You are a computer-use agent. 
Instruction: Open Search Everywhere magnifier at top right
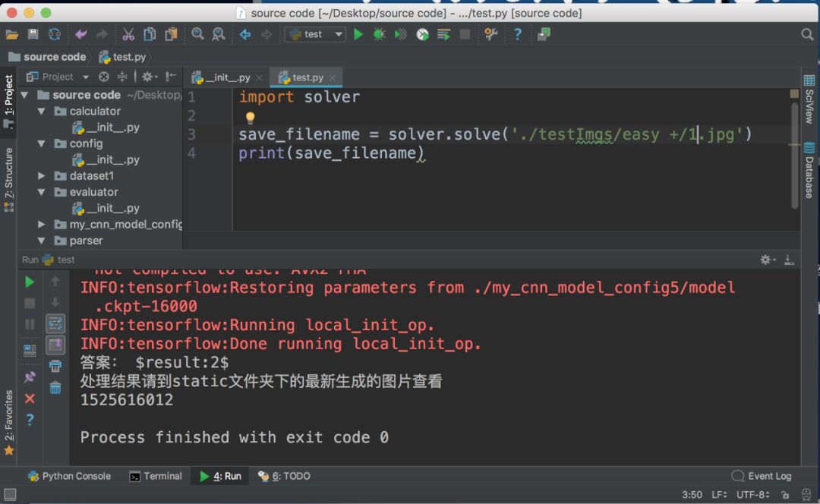tap(807, 34)
